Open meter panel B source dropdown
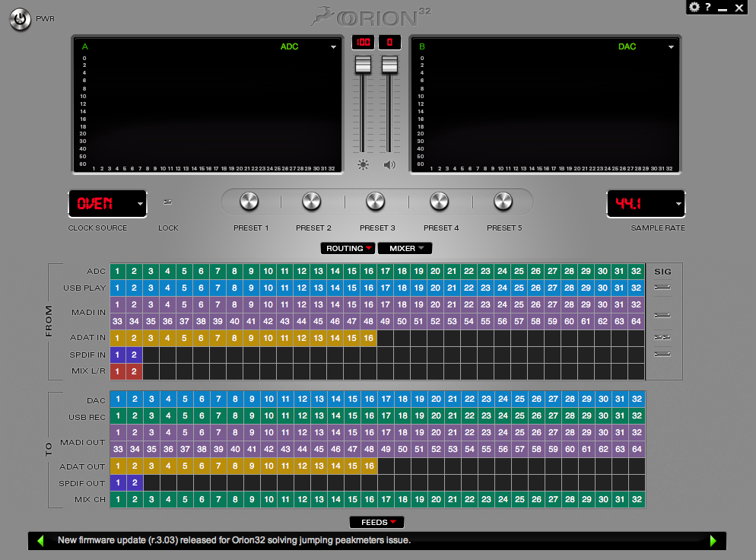 [671, 47]
